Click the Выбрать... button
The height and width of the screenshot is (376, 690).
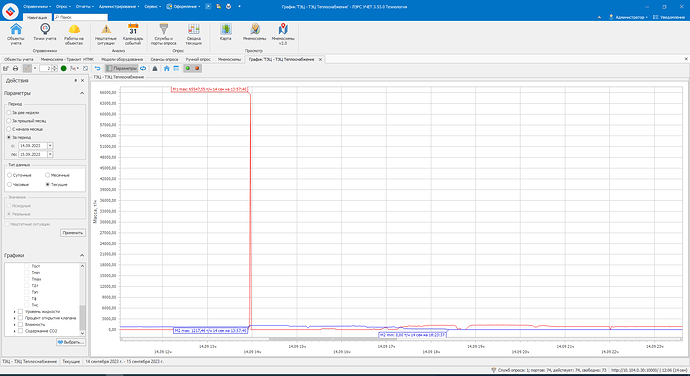point(71,342)
